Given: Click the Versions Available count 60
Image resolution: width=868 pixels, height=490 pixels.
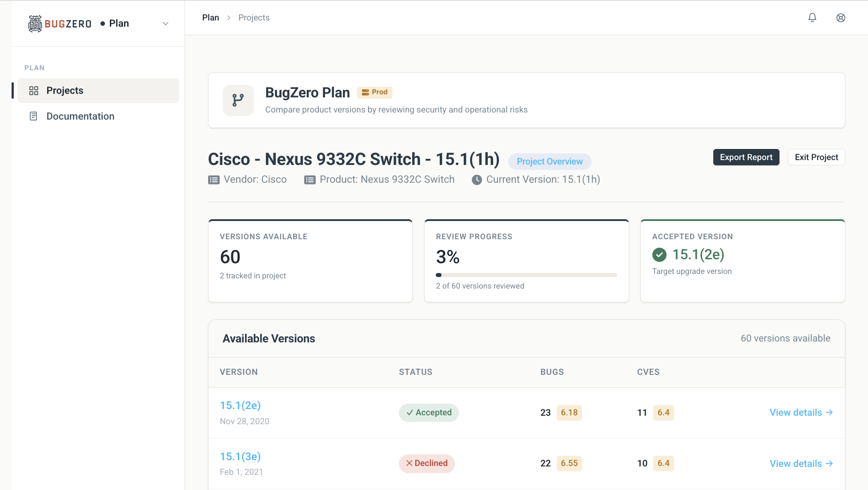Looking at the screenshot, I should click(230, 257).
